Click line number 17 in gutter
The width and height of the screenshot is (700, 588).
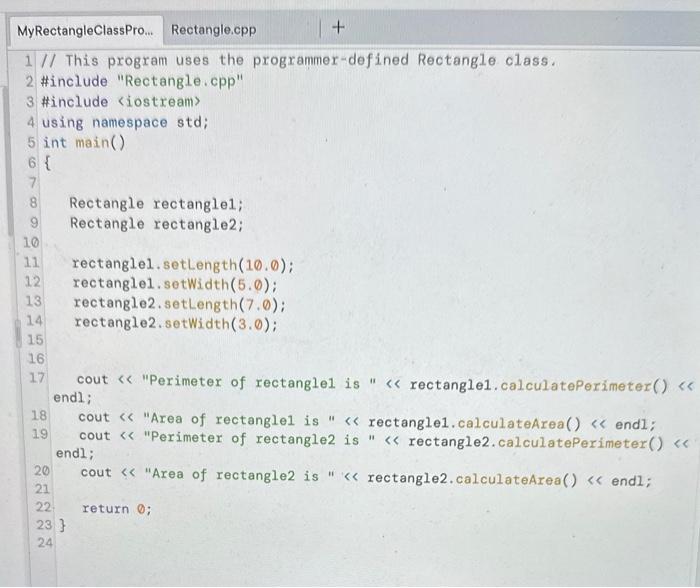click(x=37, y=378)
